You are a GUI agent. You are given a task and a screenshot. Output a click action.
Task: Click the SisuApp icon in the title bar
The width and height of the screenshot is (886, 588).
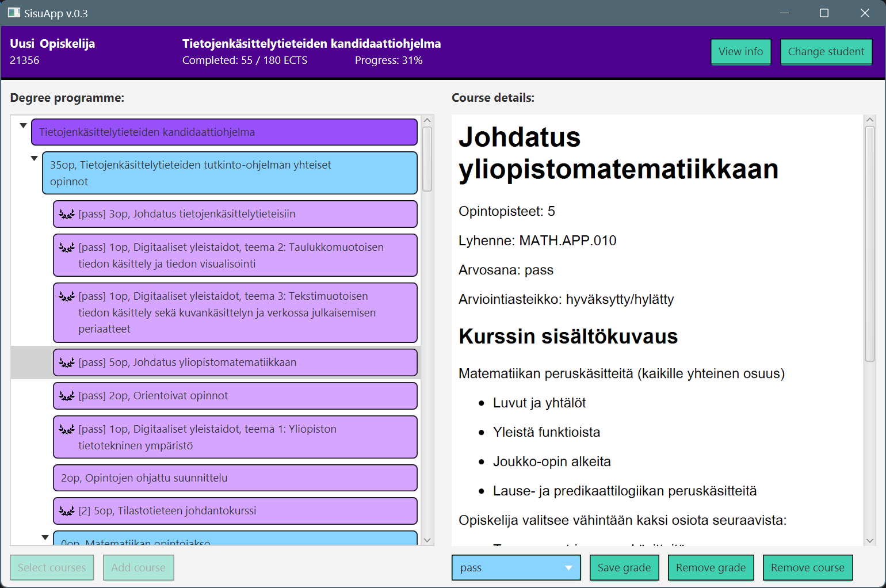pos(13,12)
